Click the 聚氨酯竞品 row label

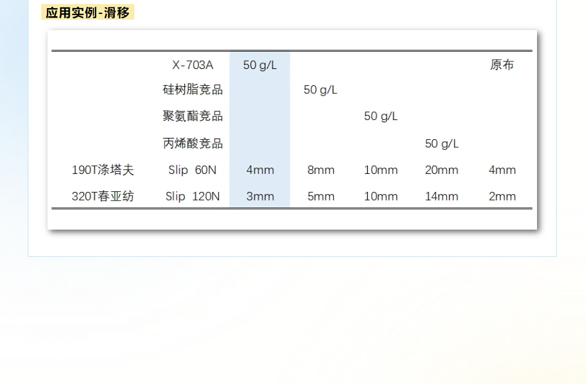192,116
